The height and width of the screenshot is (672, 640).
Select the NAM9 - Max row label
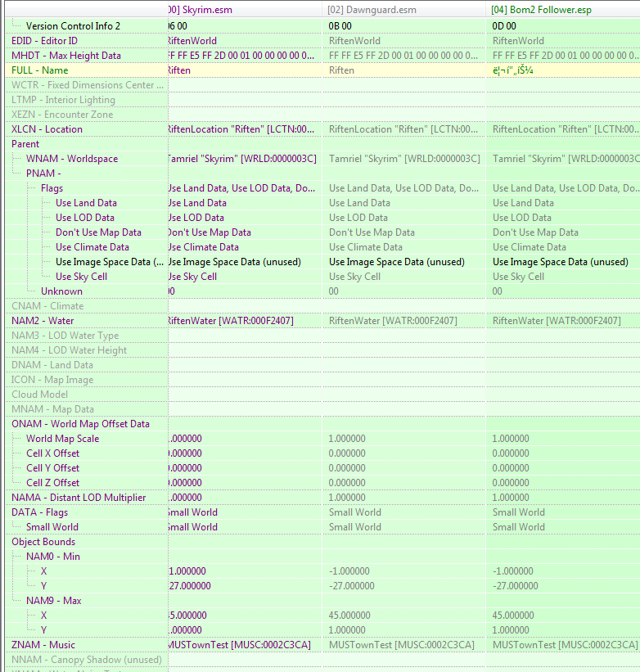click(53, 601)
